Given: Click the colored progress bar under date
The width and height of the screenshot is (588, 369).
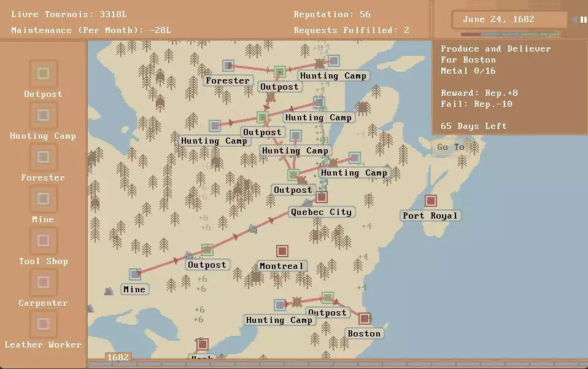Looking at the screenshot, I should [x=509, y=34].
